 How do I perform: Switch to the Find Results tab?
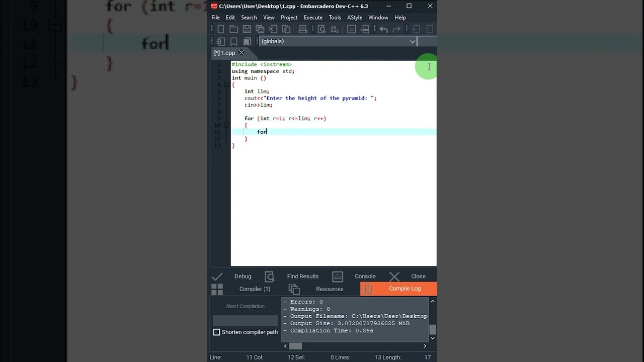[x=303, y=276]
